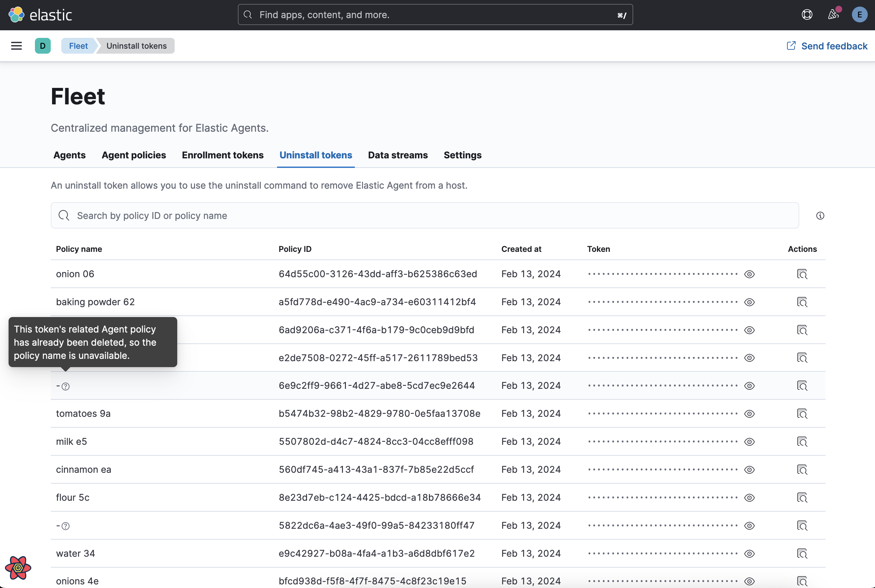View uninstall command for cinnamon ea
Image resolution: width=875 pixels, height=588 pixels.
coord(802,469)
